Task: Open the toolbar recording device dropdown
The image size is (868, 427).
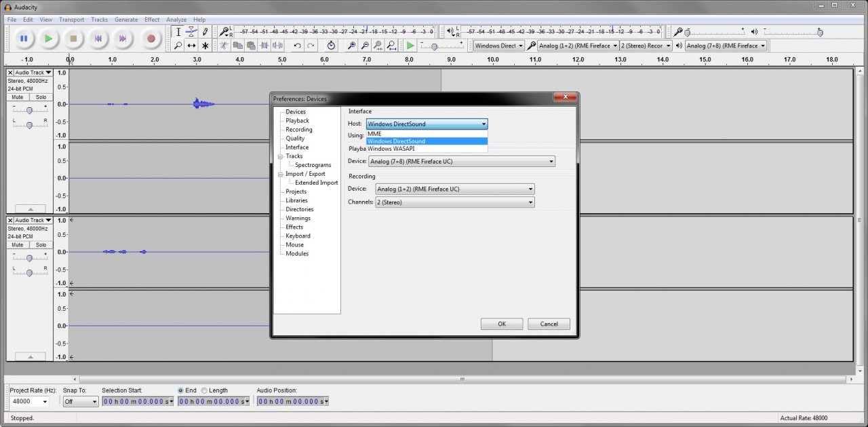Action: point(578,45)
